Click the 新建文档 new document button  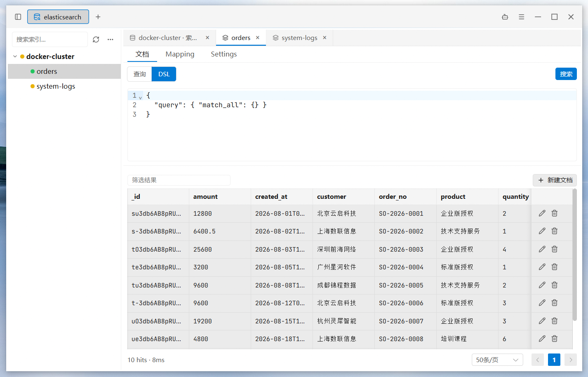point(555,180)
